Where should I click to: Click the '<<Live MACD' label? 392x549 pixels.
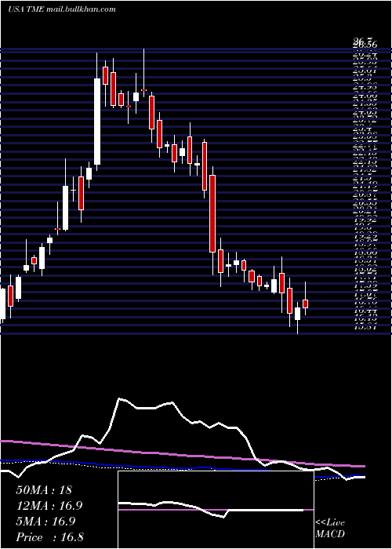click(x=330, y=529)
